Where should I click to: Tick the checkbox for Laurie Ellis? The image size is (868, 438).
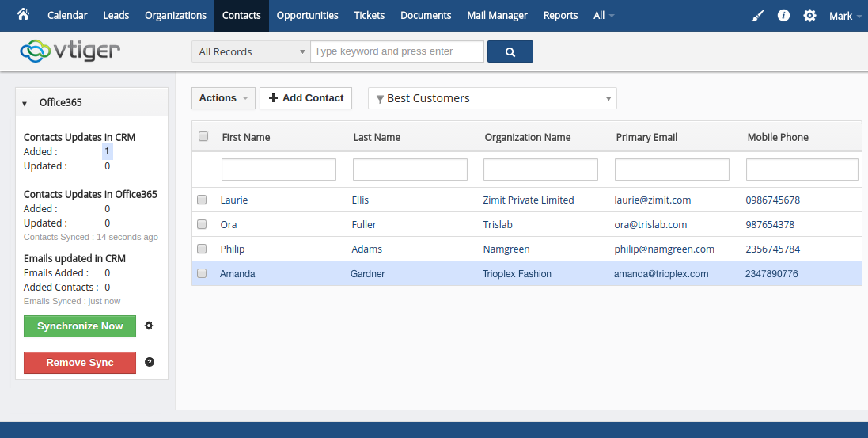coord(202,200)
